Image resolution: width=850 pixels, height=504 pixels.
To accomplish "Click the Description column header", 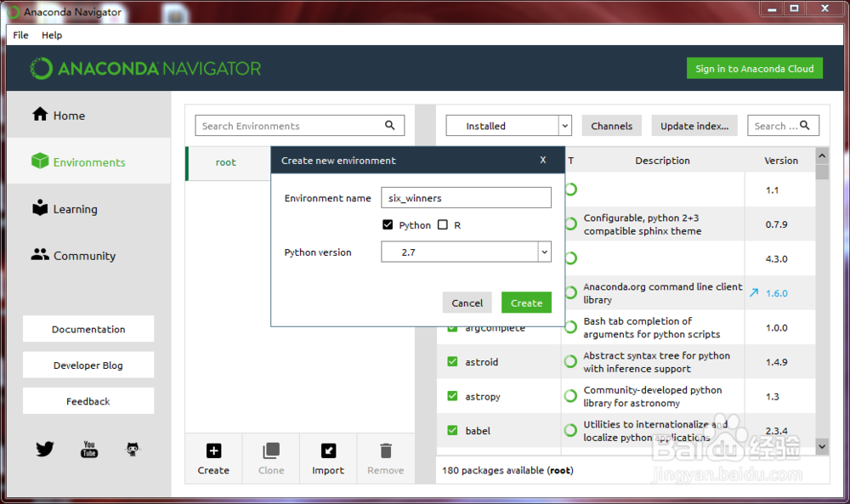I will point(662,161).
